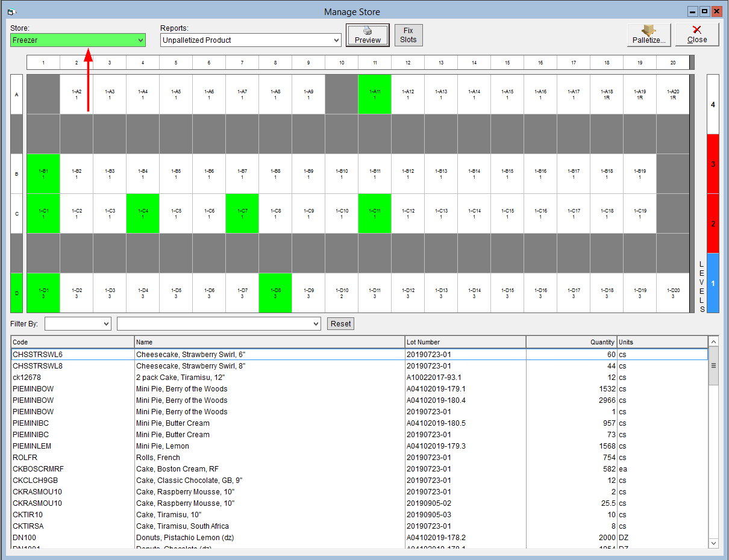Select level 1 blue bar
Viewport: 729px width, 560px height.
(713, 283)
